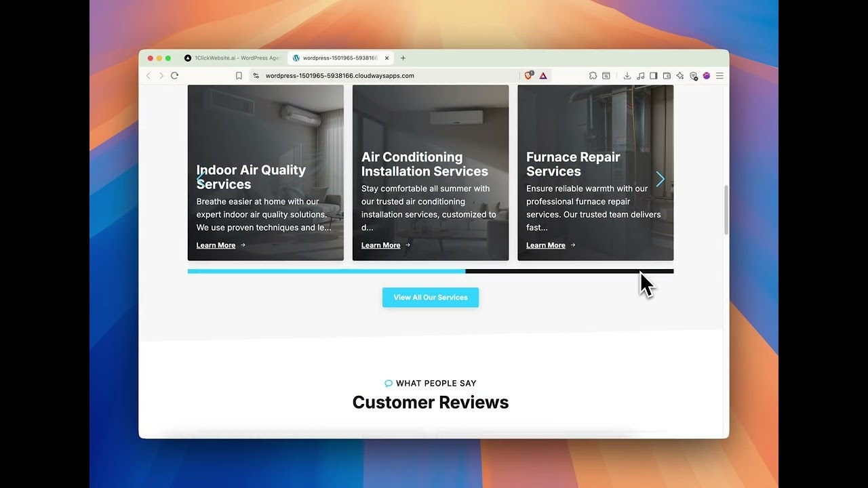Select the wordpress-1501965 cloudways tab
Screen dimensions: 868x488
pos(336,58)
